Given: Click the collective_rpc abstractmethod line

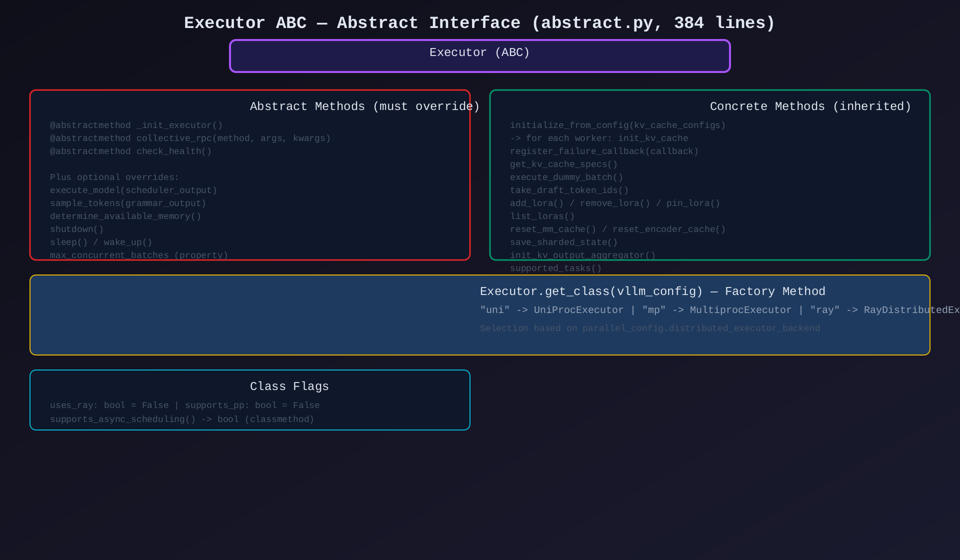Looking at the screenshot, I should [190, 138].
